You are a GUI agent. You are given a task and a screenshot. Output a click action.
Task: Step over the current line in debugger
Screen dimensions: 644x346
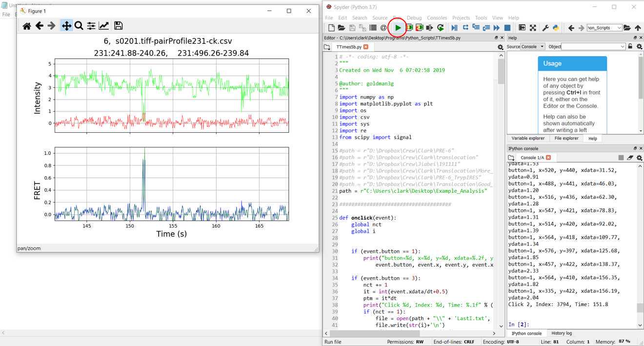[465, 28]
